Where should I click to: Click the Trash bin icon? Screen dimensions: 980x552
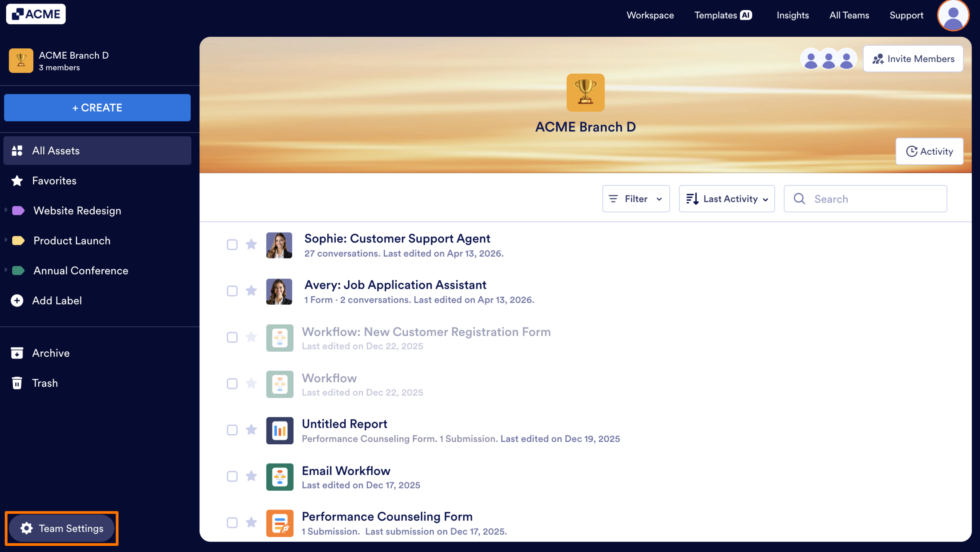click(17, 383)
